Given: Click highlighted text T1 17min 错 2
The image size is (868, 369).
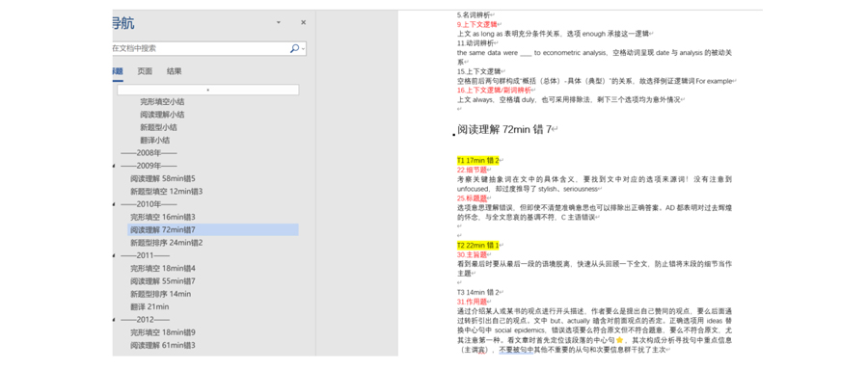Looking at the screenshot, I should 477,161.
